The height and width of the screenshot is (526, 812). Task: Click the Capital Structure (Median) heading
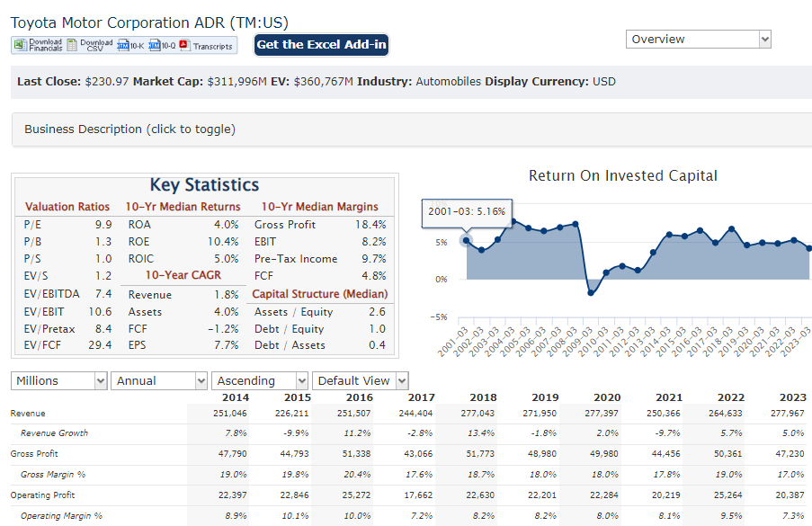click(319, 294)
